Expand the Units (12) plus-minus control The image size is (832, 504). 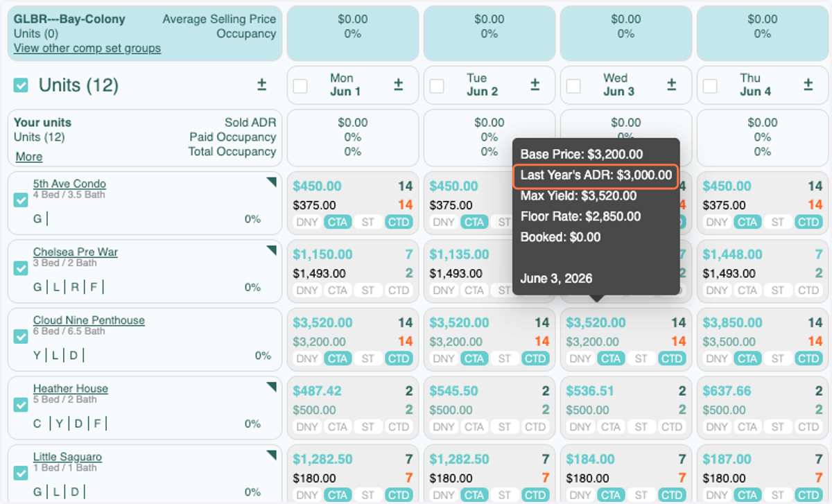click(261, 85)
